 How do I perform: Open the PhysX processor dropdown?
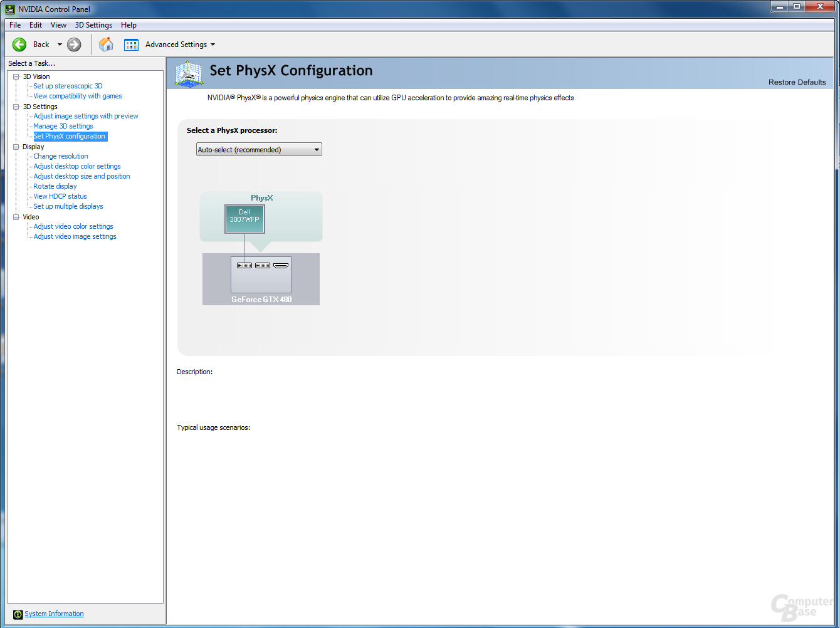click(x=259, y=150)
